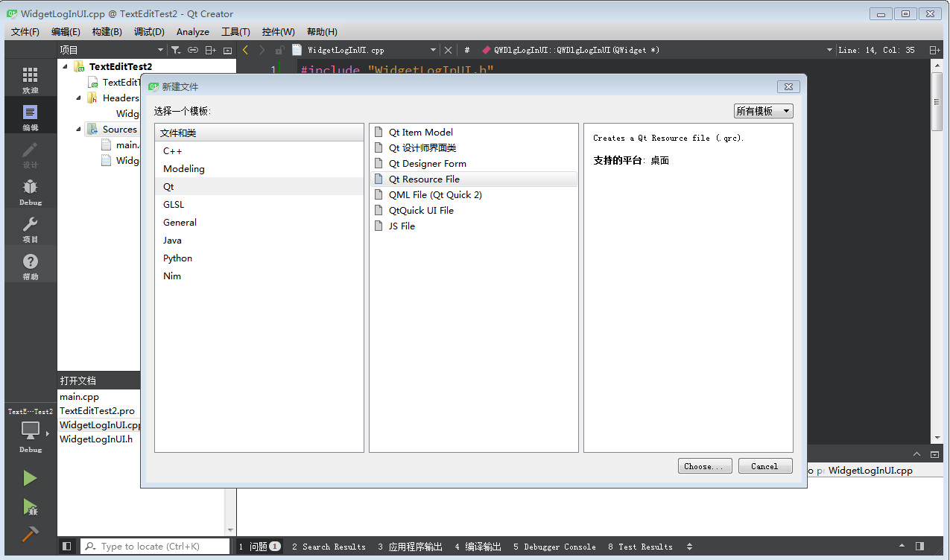Run the project with green arrow
The width and height of the screenshot is (950, 560).
30,478
